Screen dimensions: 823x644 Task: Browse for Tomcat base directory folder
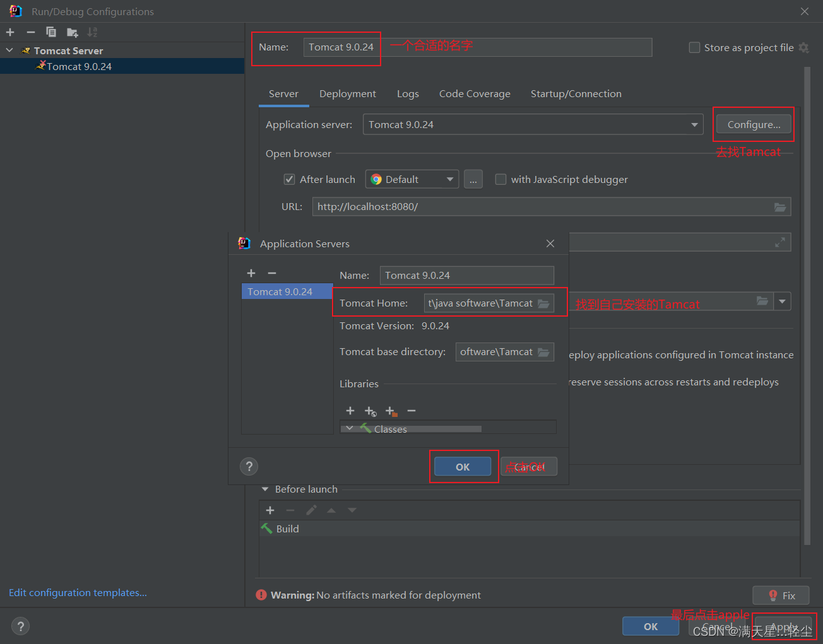point(543,352)
